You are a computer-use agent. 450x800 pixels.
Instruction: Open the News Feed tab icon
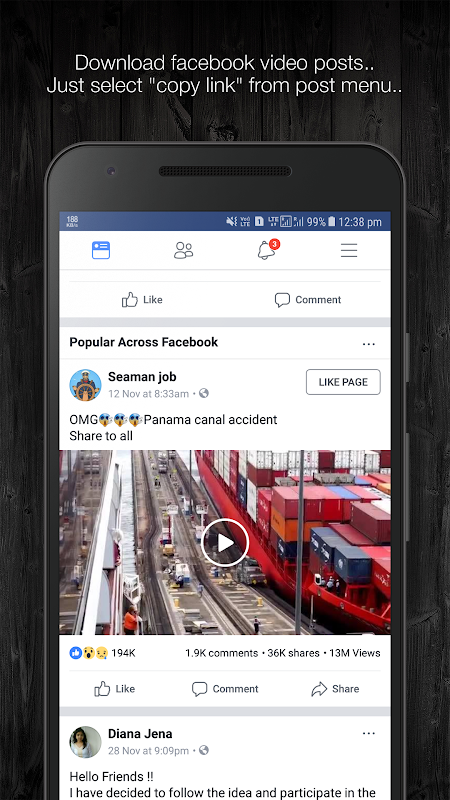pos(101,250)
